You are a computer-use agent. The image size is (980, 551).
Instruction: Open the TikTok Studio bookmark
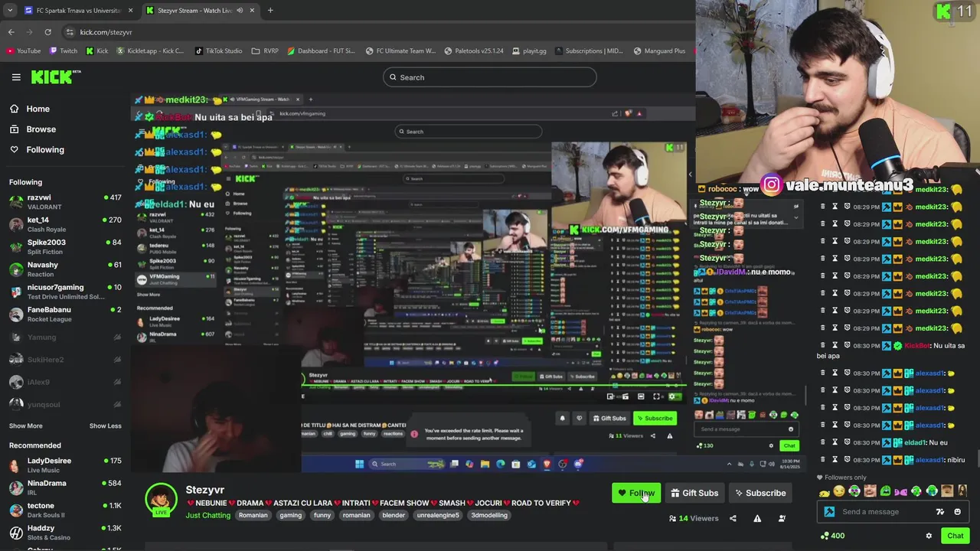tap(218, 51)
